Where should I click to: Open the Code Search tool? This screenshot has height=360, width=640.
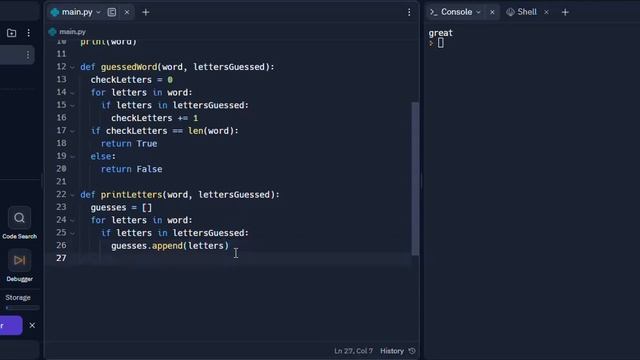[x=19, y=223]
